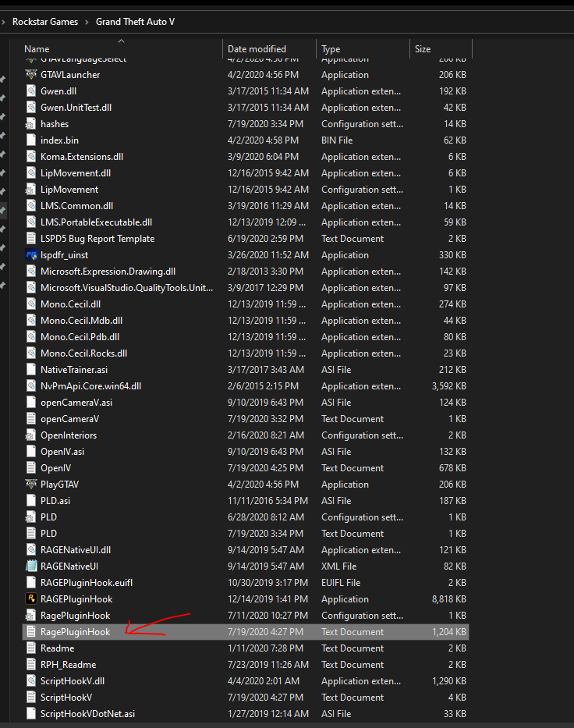Viewport: 574px width, 728px height.
Task: Click the 6/28/2020 8:12 AM date cell
Action: 266,517
